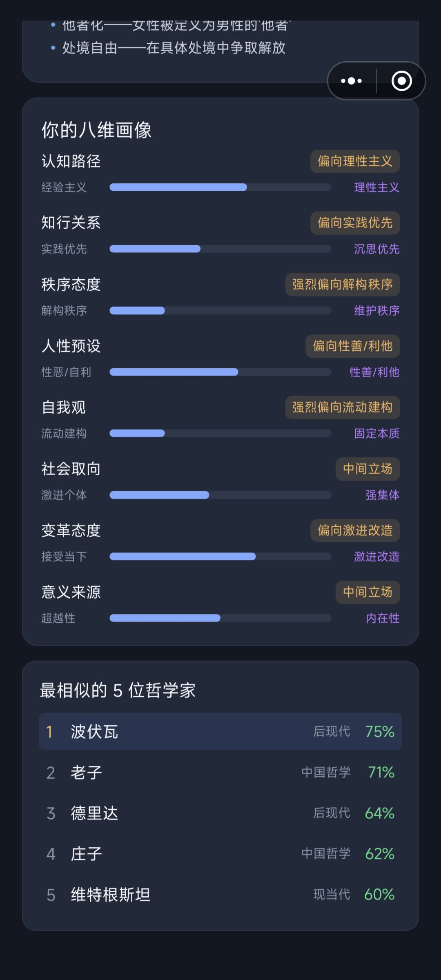
Task: Tap the 强烈偏向解构秩序 tag
Action: pos(342,285)
